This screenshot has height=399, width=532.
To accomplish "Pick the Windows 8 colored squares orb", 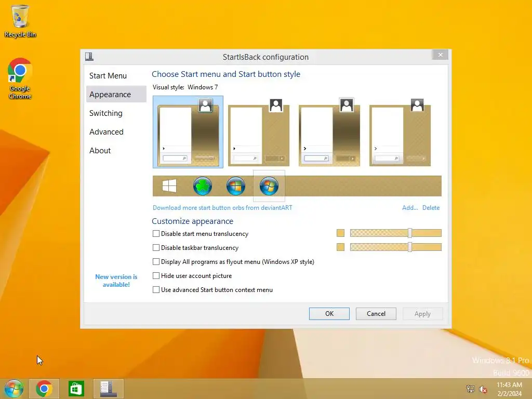I will (236, 186).
